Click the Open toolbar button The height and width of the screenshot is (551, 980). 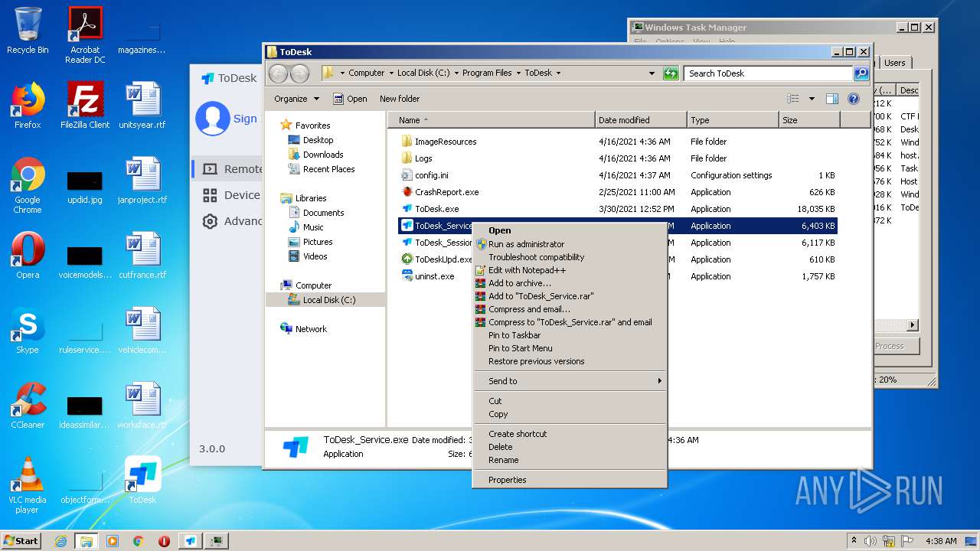coord(350,99)
